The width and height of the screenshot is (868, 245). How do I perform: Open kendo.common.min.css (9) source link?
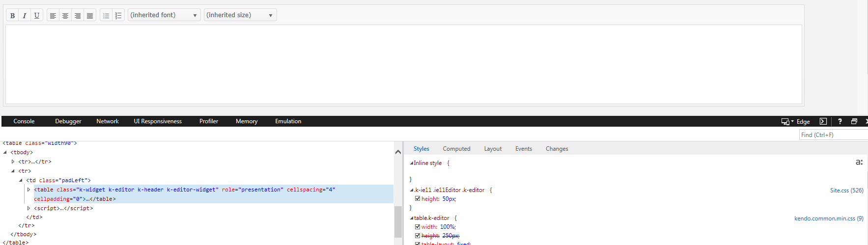pyautogui.click(x=829, y=218)
